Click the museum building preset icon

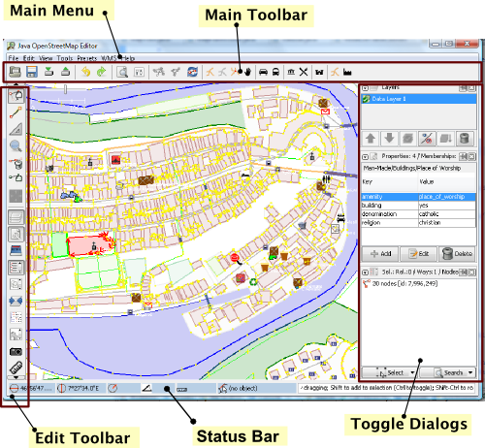(291, 72)
